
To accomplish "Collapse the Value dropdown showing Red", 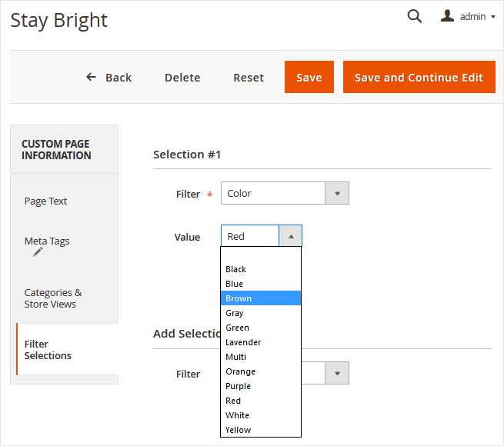I will pos(290,236).
